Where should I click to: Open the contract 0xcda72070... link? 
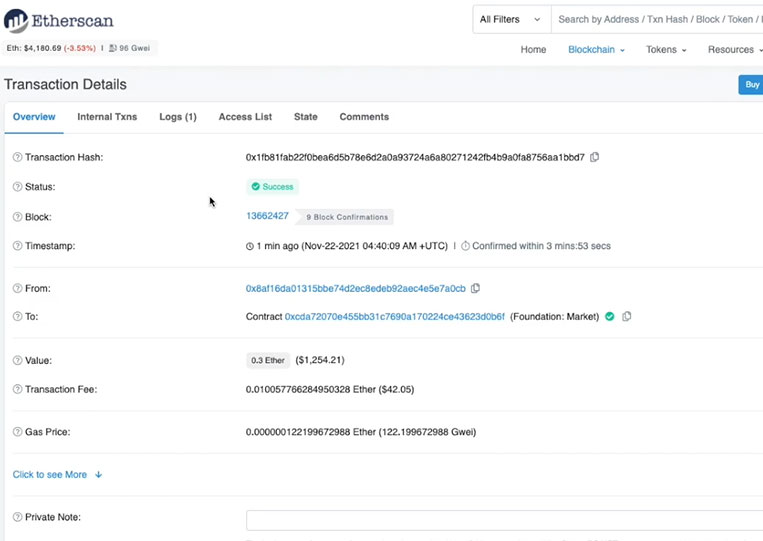(395, 317)
